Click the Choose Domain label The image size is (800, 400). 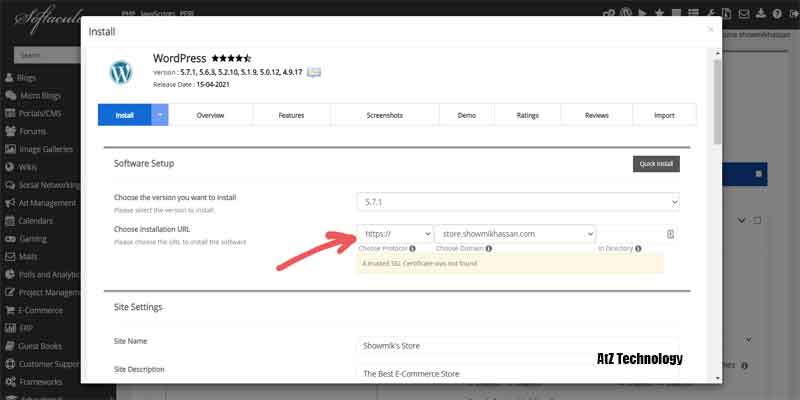pos(460,248)
